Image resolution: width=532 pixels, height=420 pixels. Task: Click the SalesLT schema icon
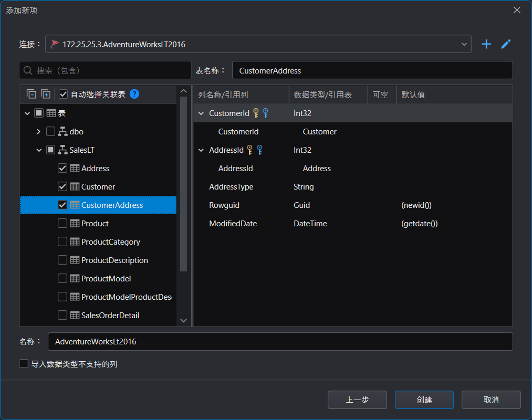[x=62, y=150]
